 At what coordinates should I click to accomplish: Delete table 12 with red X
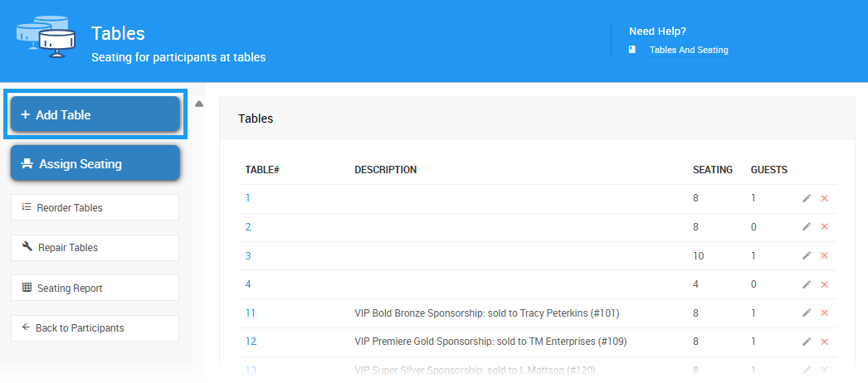coord(824,342)
